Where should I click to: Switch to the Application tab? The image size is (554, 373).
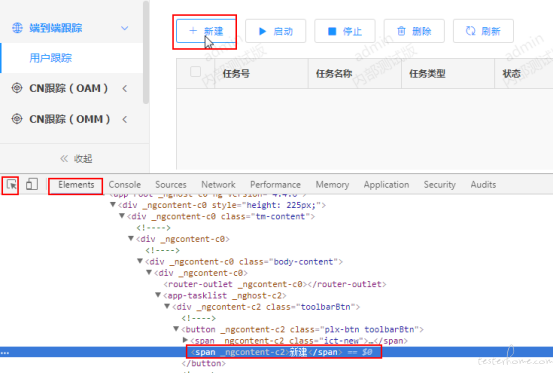pos(386,185)
